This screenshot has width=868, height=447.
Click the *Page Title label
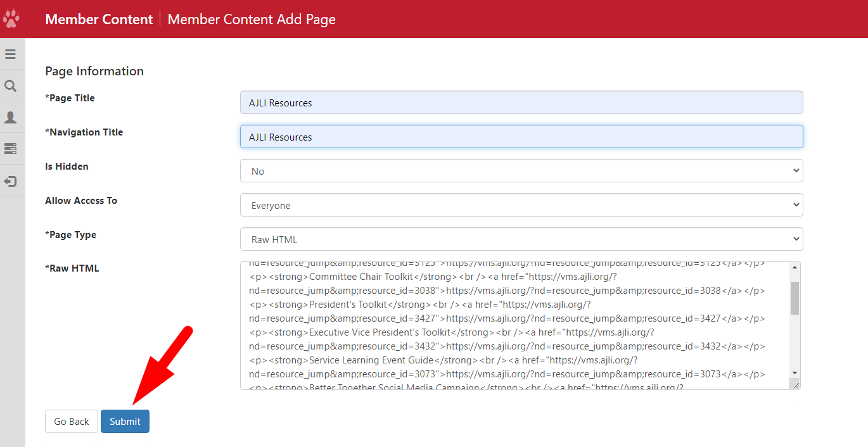[x=70, y=98]
